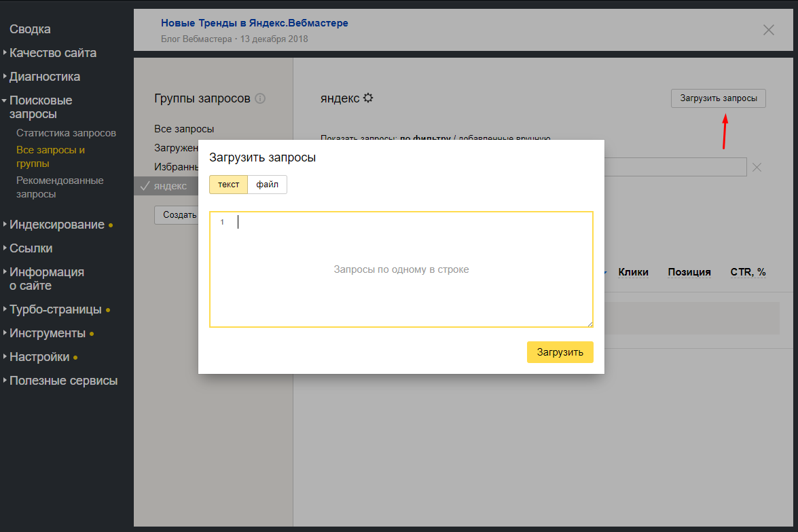Screen dimensions: 798x532
Task: Open Все запросы и группы page
Action: tap(50, 157)
